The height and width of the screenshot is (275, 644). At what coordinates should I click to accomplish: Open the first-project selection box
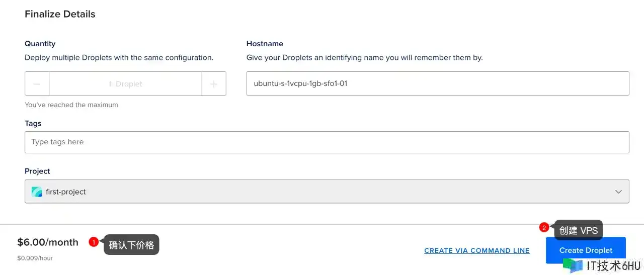click(327, 192)
